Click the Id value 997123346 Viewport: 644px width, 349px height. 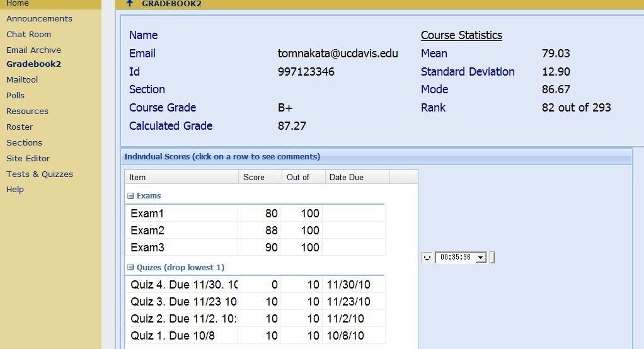pos(306,71)
